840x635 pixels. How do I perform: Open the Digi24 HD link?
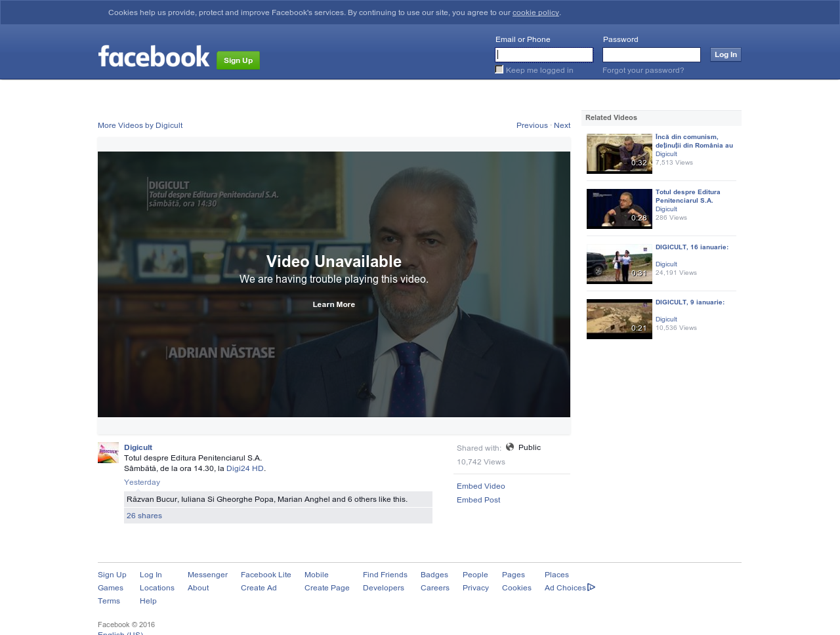tap(245, 468)
